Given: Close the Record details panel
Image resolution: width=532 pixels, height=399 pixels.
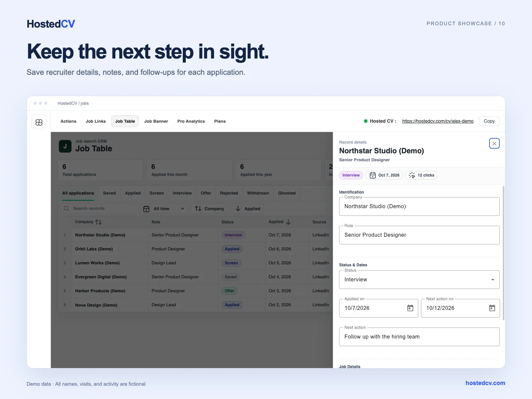Looking at the screenshot, I should point(494,143).
